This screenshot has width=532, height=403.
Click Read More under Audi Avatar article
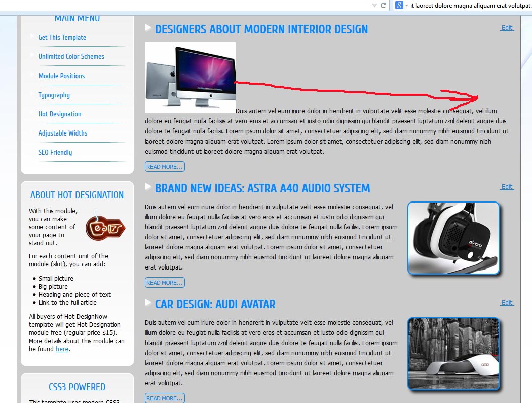pos(165,398)
